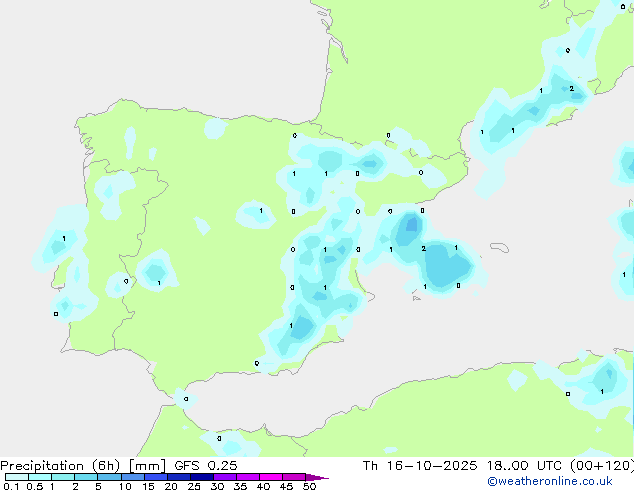This screenshot has height=490, width=634.
Task: Click the above-50 arrow end of legend
Action: tap(317, 478)
